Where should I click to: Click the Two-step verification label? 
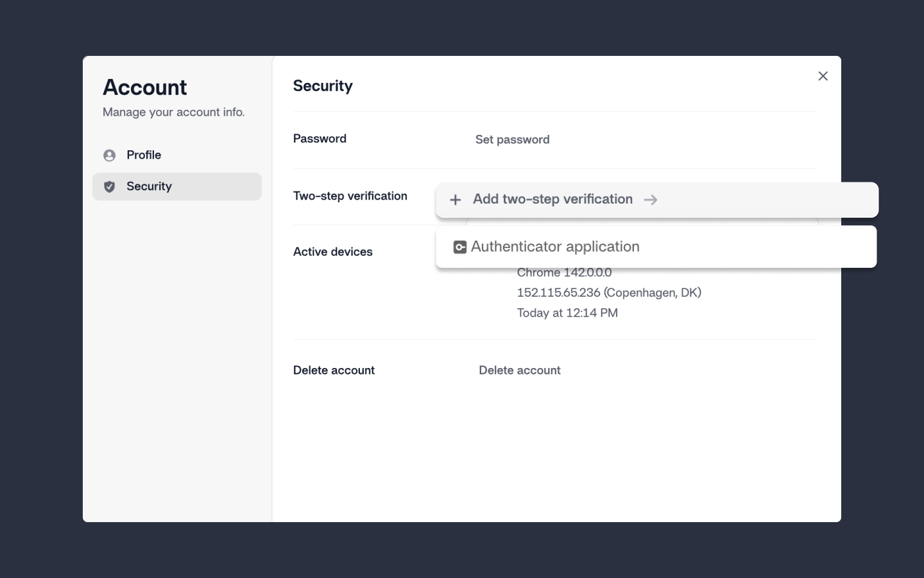click(x=350, y=196)
